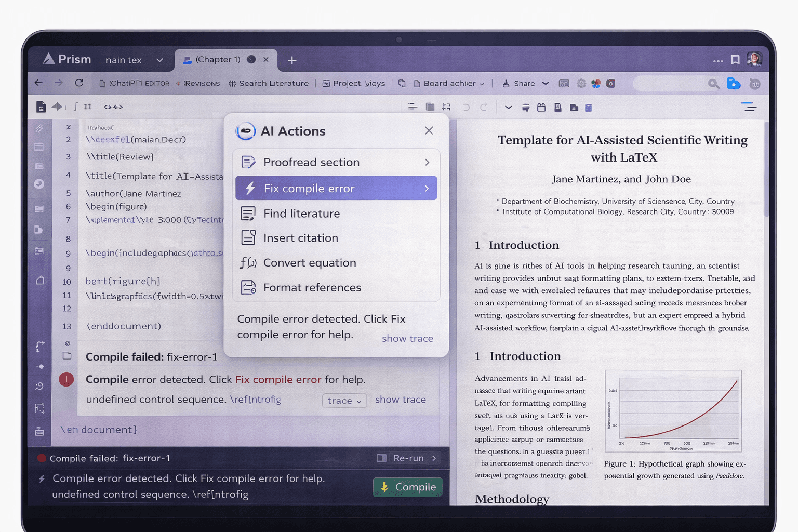Viewport: 798px width, 532px height.
Task: Click the show trace link
Action: coord(407,338)
